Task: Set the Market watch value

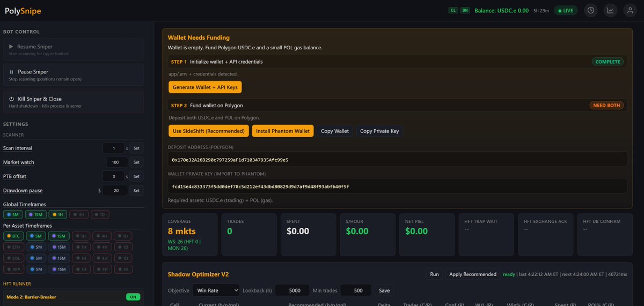Action: [136, 162]
